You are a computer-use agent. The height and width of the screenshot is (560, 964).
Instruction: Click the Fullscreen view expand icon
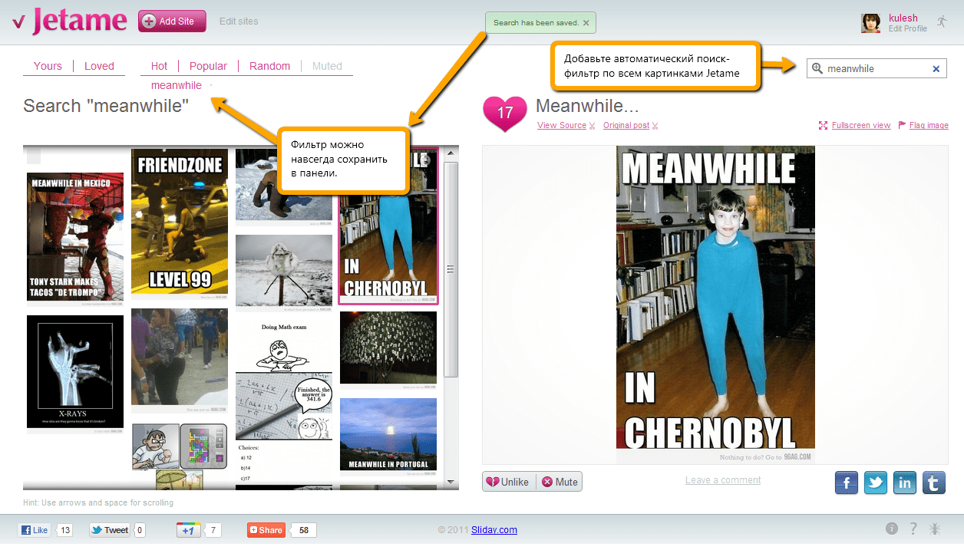pyautogui.click(x=824, y=125)
